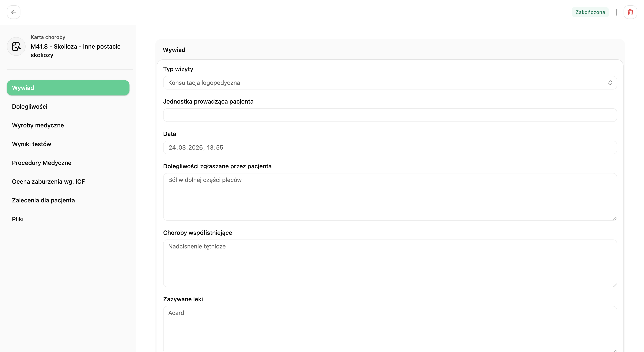Open the Dolegliwości section
The width and height of the screenshot is (644, 352).
[x=30, y=107]
